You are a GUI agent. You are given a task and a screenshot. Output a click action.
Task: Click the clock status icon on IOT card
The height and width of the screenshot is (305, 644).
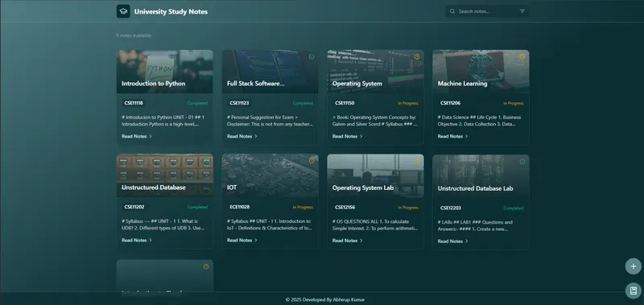pos(312,161)
